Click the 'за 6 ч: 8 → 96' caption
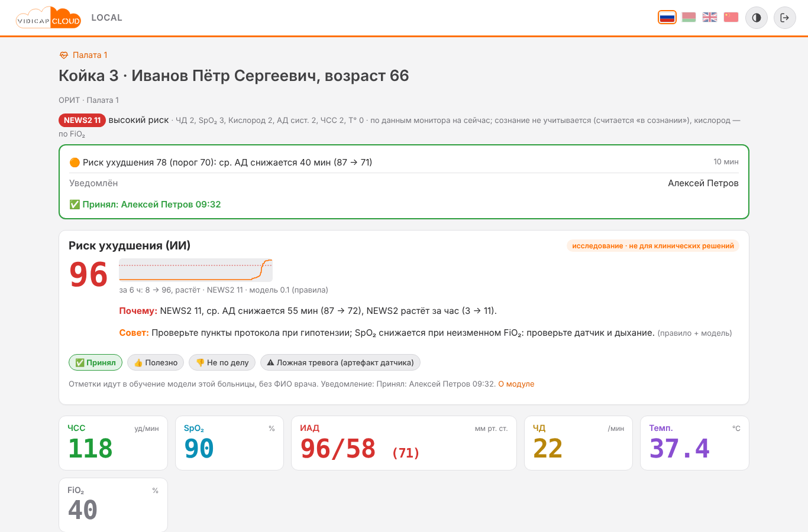 (224, 290)
